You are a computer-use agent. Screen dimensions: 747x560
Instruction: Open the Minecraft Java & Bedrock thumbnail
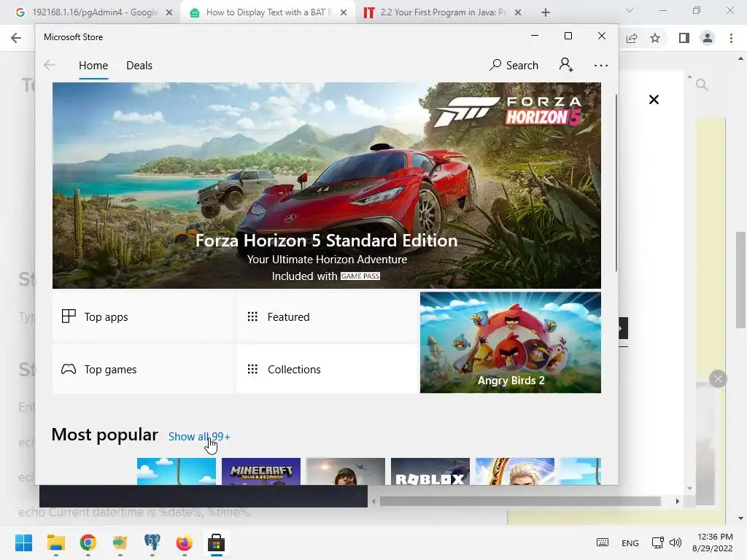pos(261,472)
